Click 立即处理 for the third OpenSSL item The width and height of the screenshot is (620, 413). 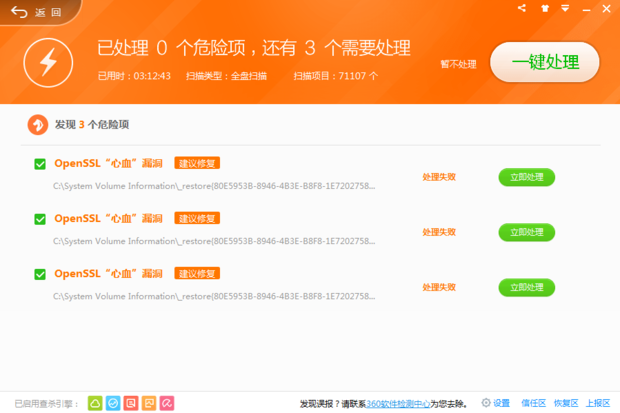[x=527, y=288]
